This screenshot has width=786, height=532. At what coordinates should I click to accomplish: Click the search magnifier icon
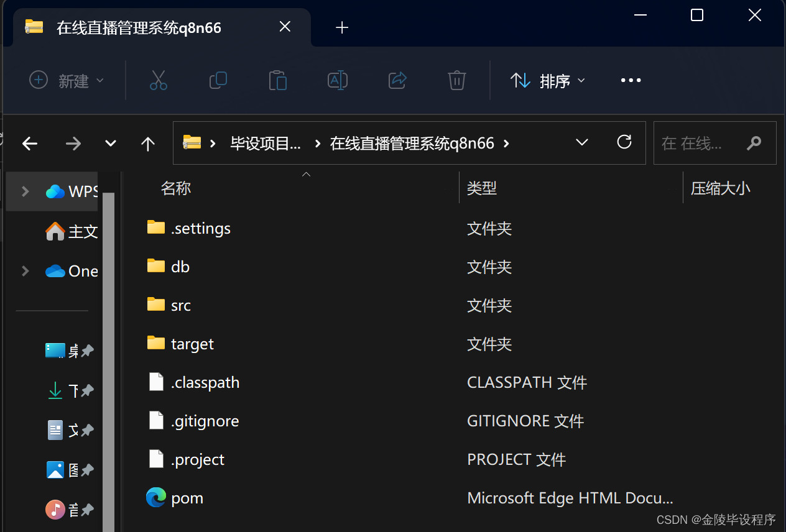[x=754, y=144]
